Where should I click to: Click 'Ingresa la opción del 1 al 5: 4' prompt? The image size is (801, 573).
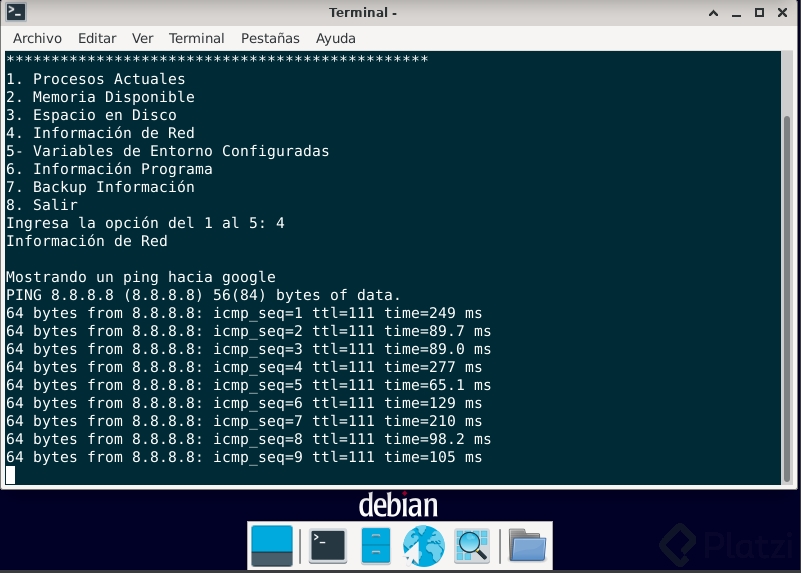(x=145, y=223)
